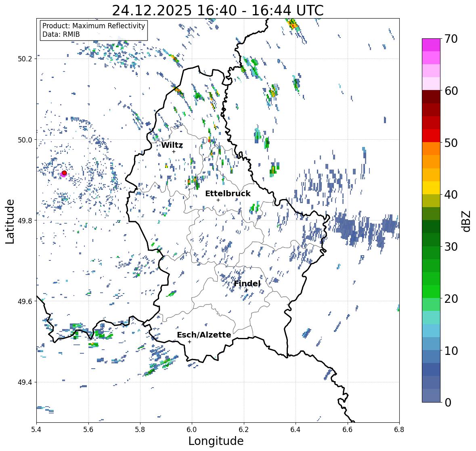Screen dimensions: 476x451
Task: Click the dark maroon color segment below 60
Action: [x=431, y=97]
